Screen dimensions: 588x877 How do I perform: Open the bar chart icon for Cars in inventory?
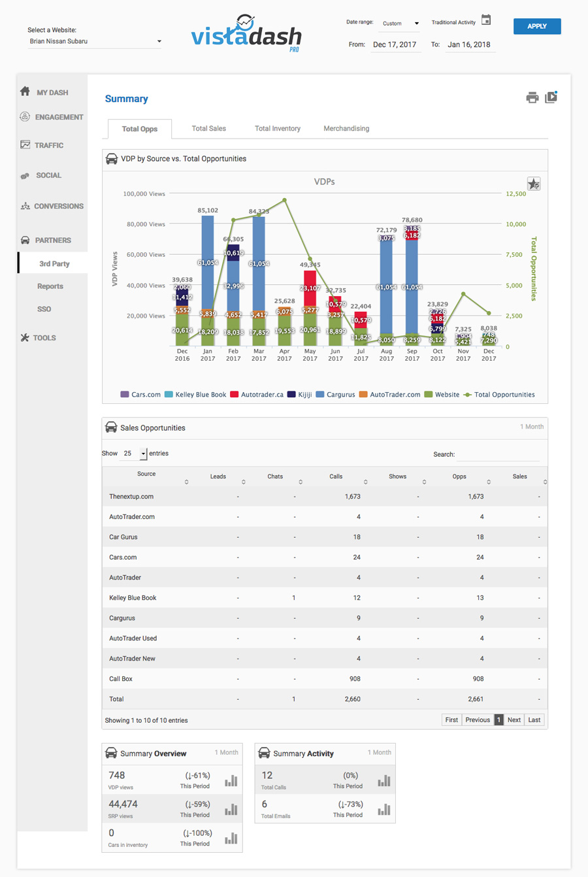coord(231,838)
